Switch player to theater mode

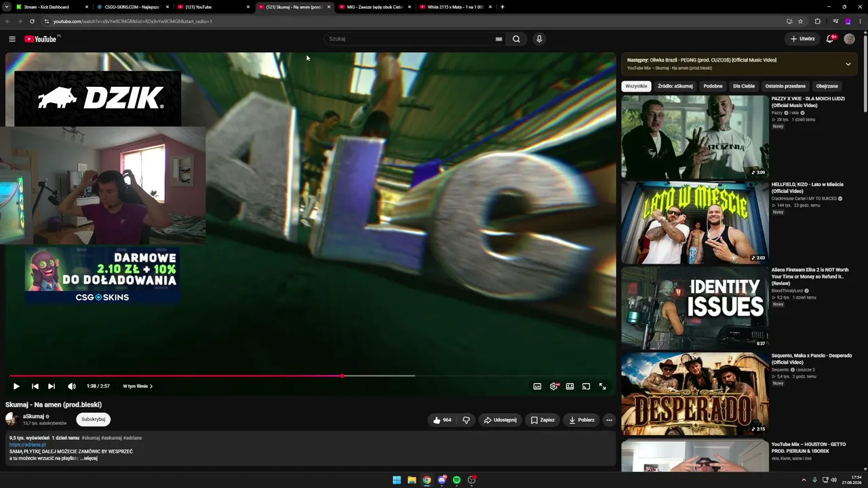coord(570,386)
